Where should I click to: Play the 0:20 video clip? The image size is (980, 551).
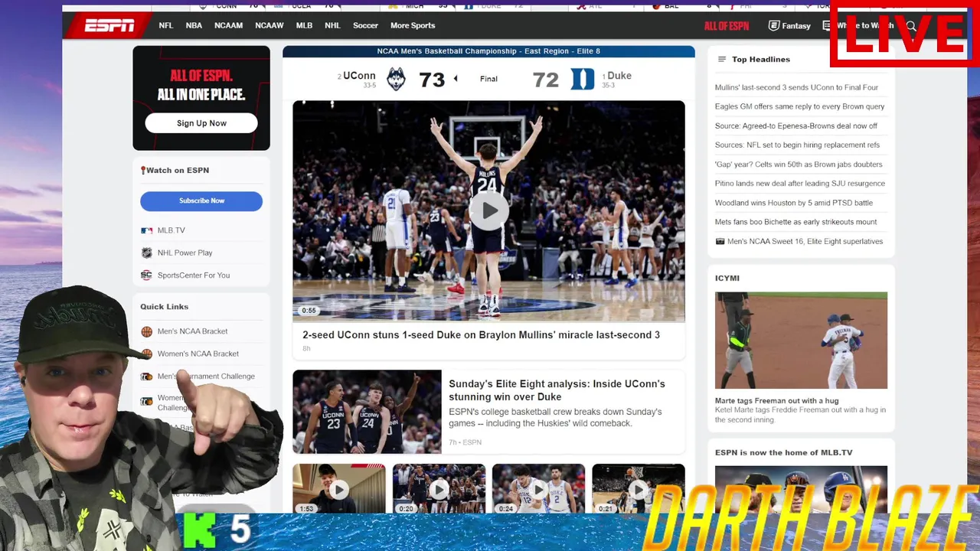[439, 488]
